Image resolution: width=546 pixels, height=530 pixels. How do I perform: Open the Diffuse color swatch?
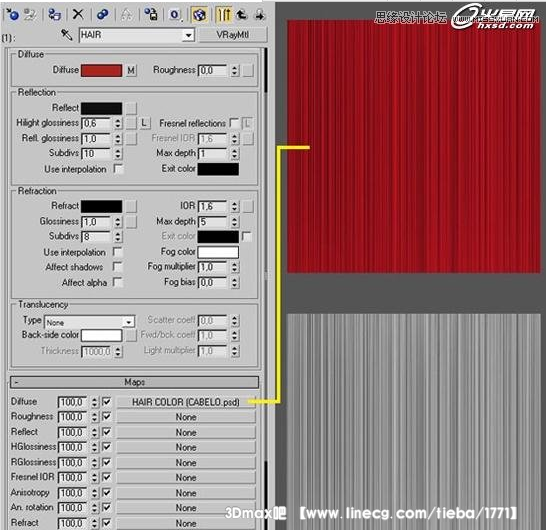(x=101, y=70)
